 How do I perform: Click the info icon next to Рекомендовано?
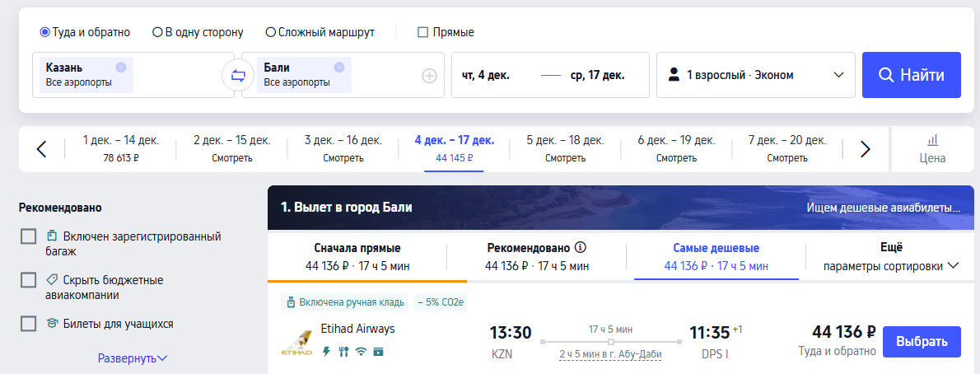click(x=581, y=247)
